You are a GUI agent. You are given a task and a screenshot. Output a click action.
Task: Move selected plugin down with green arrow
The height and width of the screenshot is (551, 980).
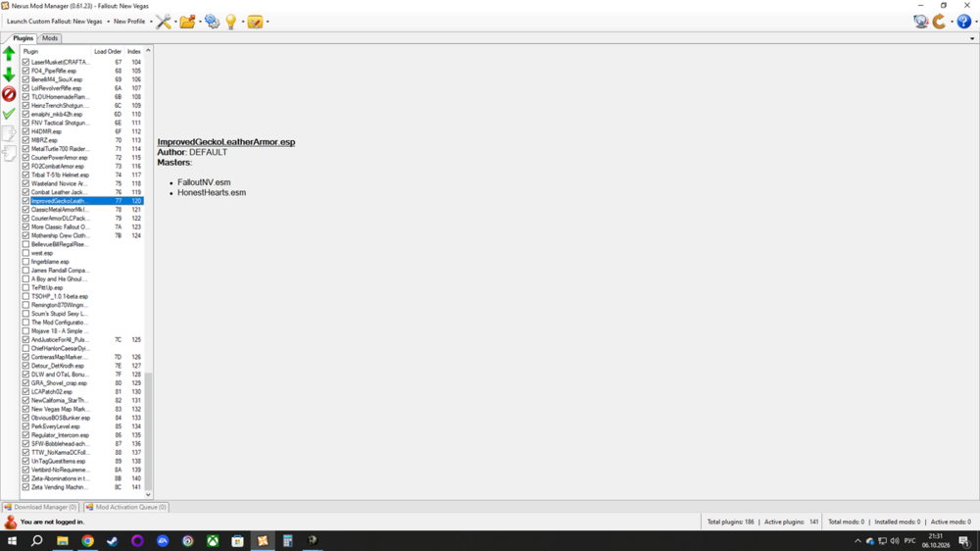coord(9,75)
